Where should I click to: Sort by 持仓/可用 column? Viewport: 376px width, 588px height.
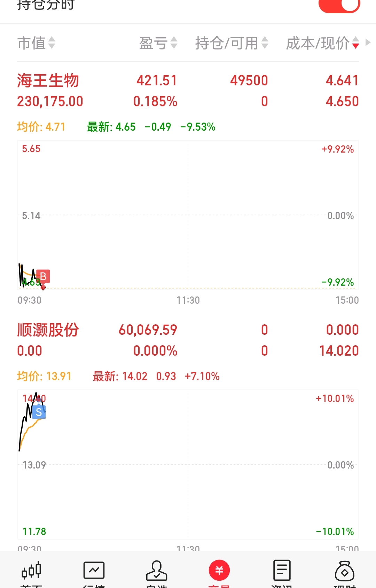(232, 43)
